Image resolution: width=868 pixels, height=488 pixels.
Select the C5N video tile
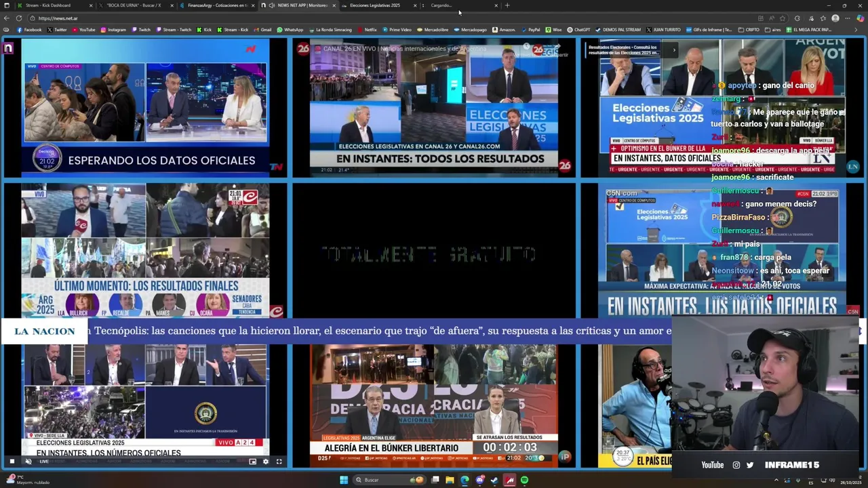click(722, 251)
